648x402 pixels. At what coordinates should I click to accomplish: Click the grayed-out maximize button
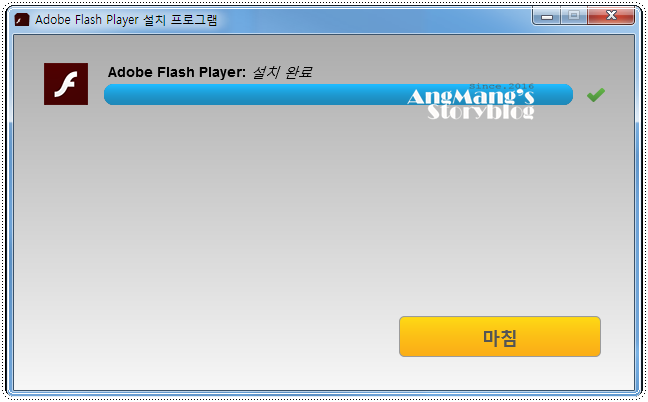(574, 16)
